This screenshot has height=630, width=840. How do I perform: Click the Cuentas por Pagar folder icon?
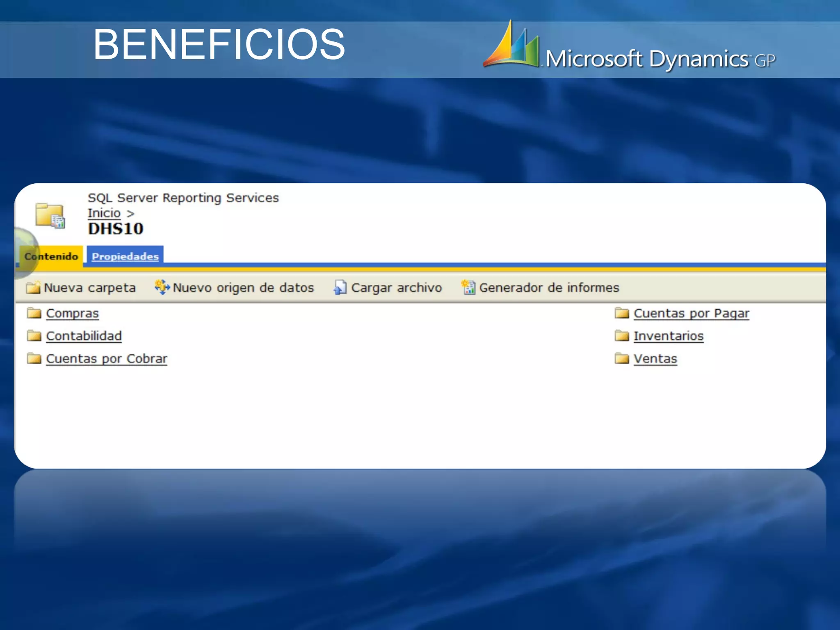coord(622,313)
